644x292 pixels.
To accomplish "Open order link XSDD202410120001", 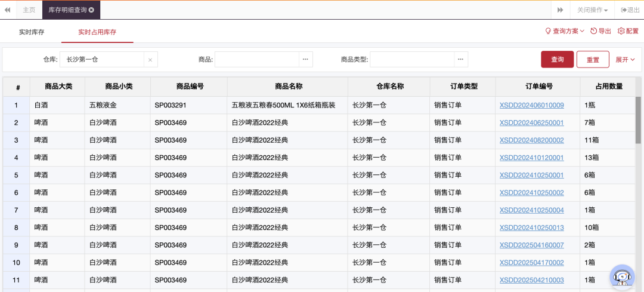I will [531, 158].
